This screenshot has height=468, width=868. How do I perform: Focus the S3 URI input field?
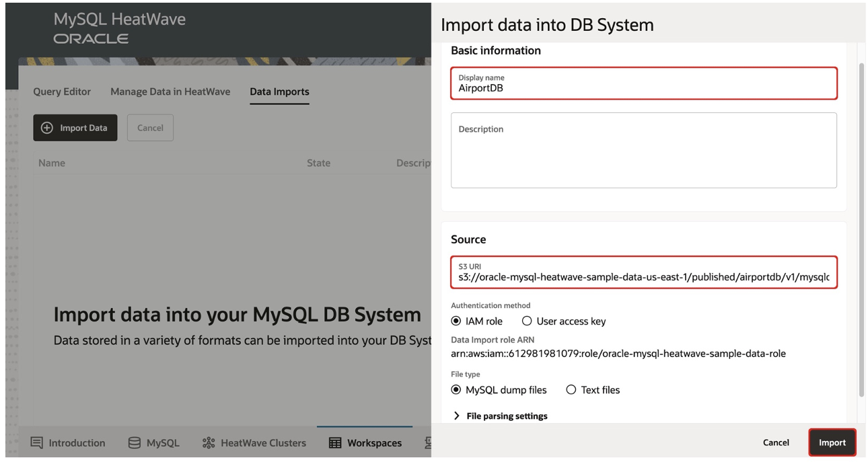pos(643,276)
